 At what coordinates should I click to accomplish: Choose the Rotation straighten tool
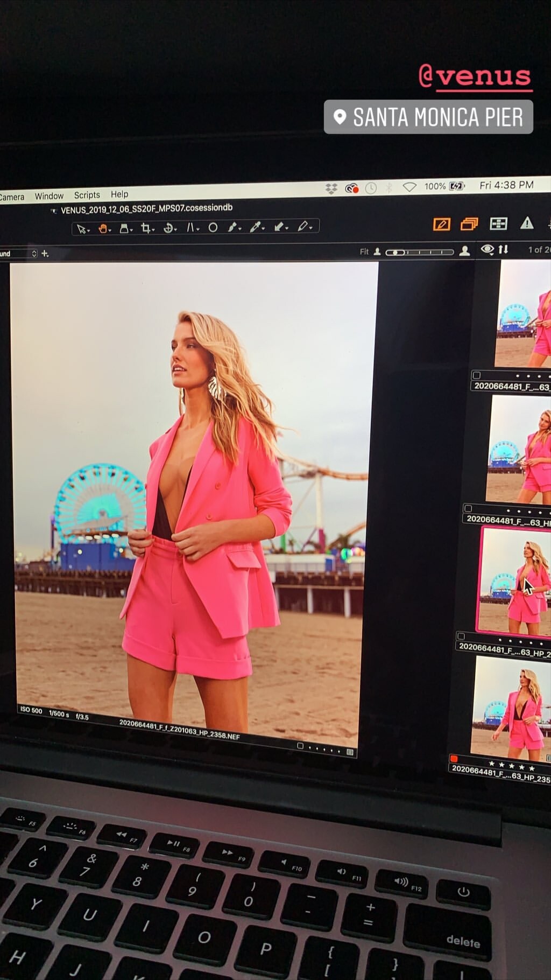(x=168, y=228)
